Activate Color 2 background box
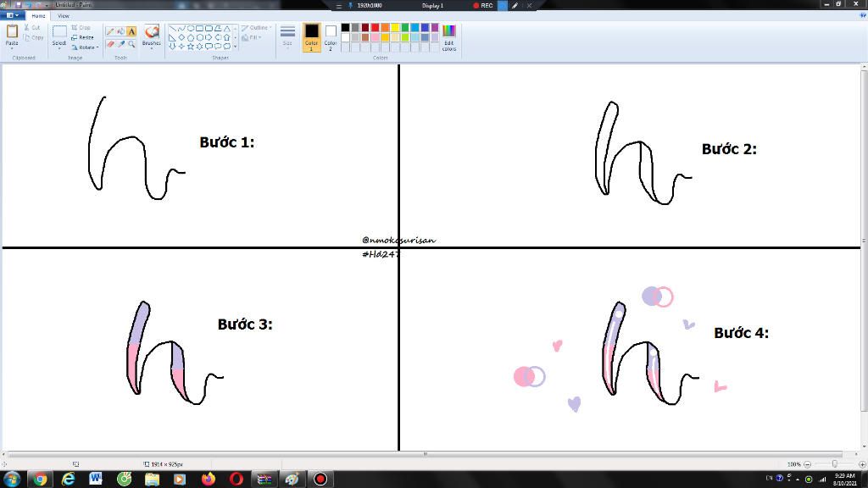The height and width of the screenshot is (488, 868). tap(331, 37)
